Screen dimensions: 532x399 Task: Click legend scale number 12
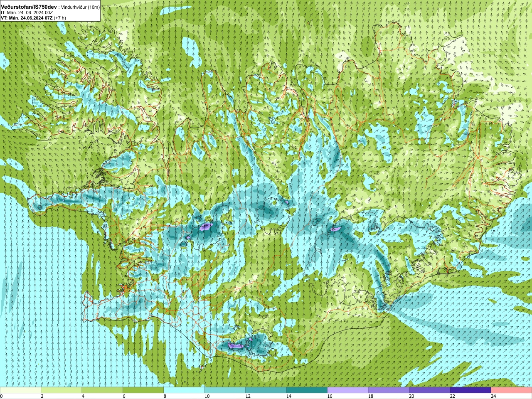[x=248, y=396]
